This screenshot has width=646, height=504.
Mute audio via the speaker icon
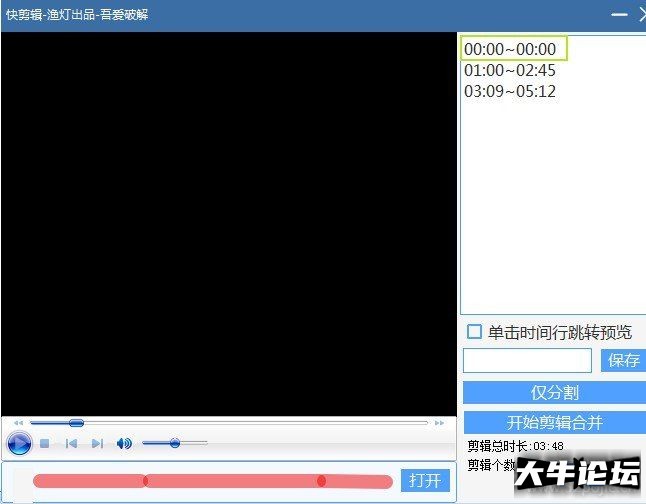(x=124, y=443)
